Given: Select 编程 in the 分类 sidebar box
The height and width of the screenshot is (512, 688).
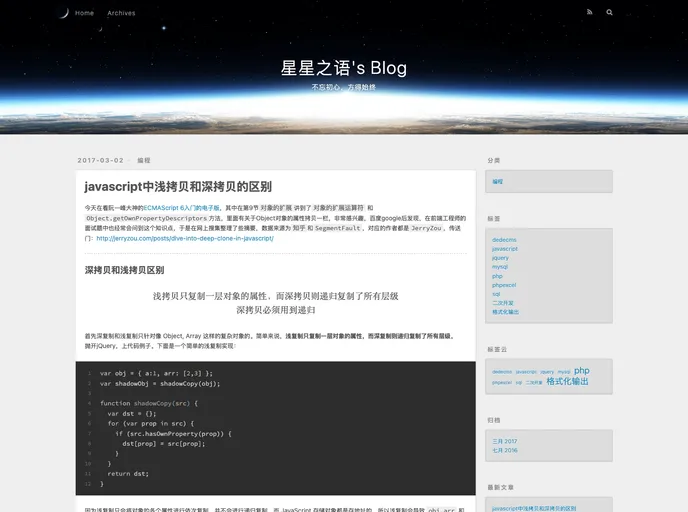Looking at the screenshot, I should coord(498,181).
